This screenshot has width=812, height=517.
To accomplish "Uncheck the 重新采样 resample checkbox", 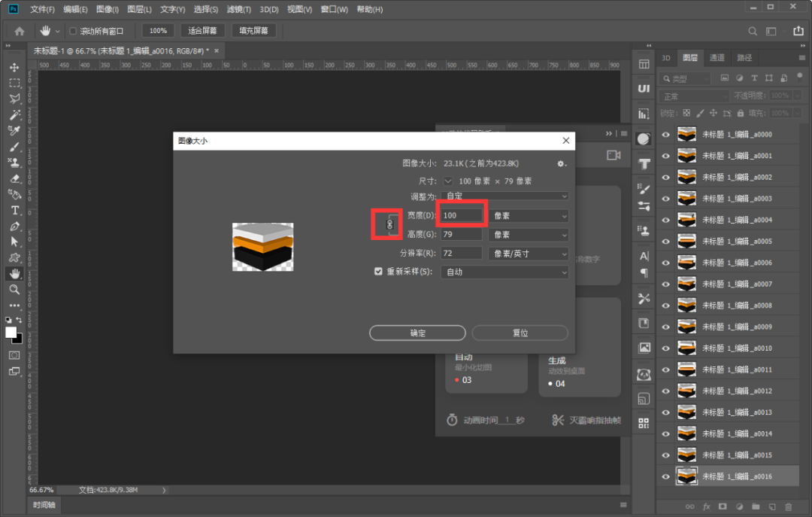I will (379, 272).
